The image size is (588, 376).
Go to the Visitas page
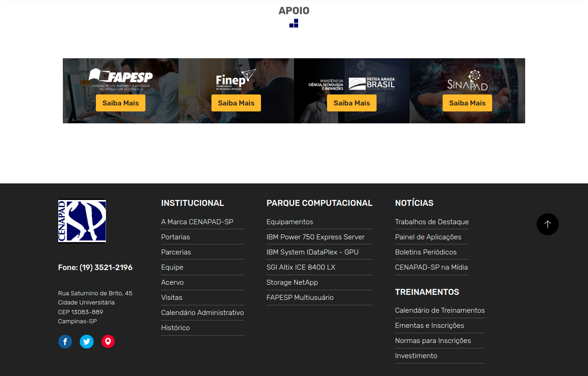pyautogui.click(x=172, y=298)
